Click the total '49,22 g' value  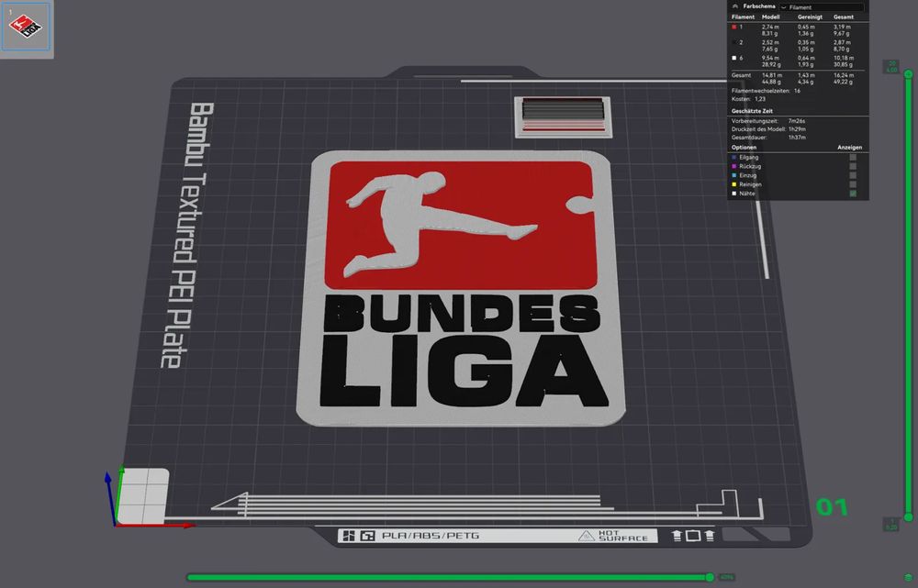[x=844, y=82]
